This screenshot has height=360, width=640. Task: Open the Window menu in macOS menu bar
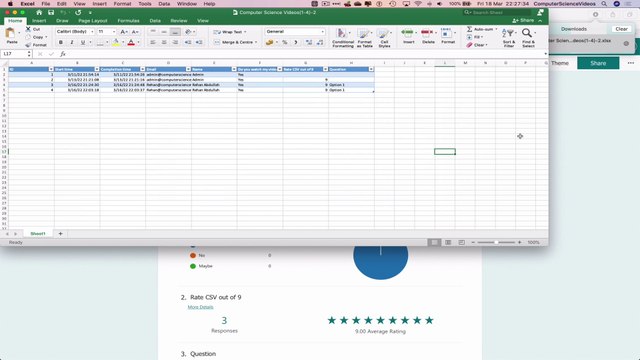coord(187,4)
